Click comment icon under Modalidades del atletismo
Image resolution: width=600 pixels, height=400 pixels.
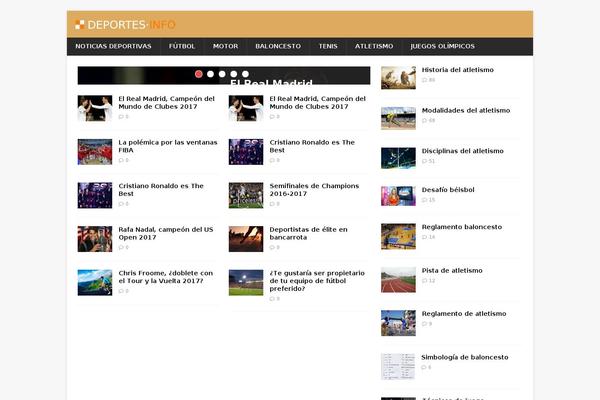(424, 121)
